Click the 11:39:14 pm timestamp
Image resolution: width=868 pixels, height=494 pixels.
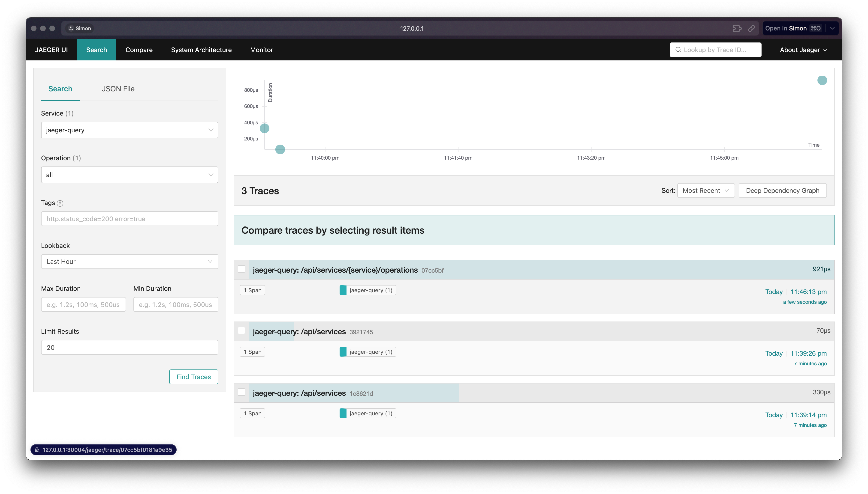coord(808,415)
